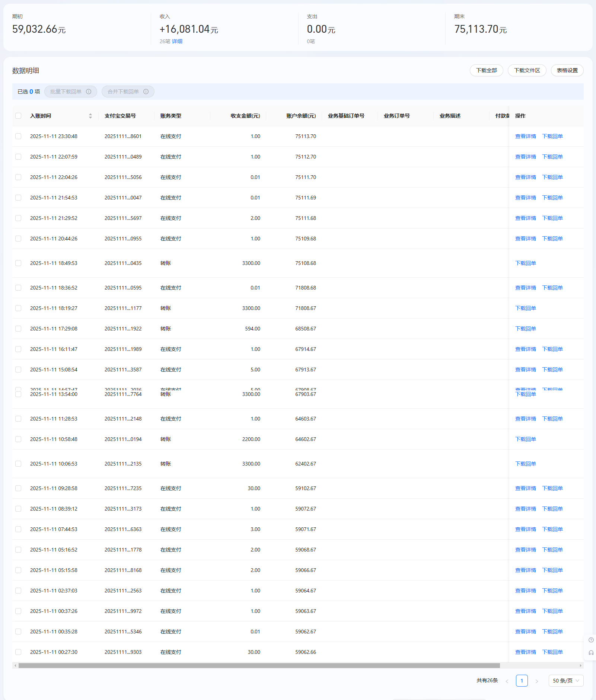596x700 pixels.
Task: Check the 3300.00 transfer row at 18:49:53
Action: (18, 263)
